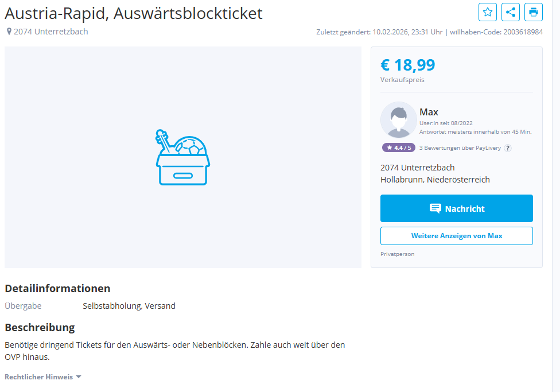Click the 2074 Unterretzbach text below title
The width and height of the screenshot is (560, 392).
(51, 32)
